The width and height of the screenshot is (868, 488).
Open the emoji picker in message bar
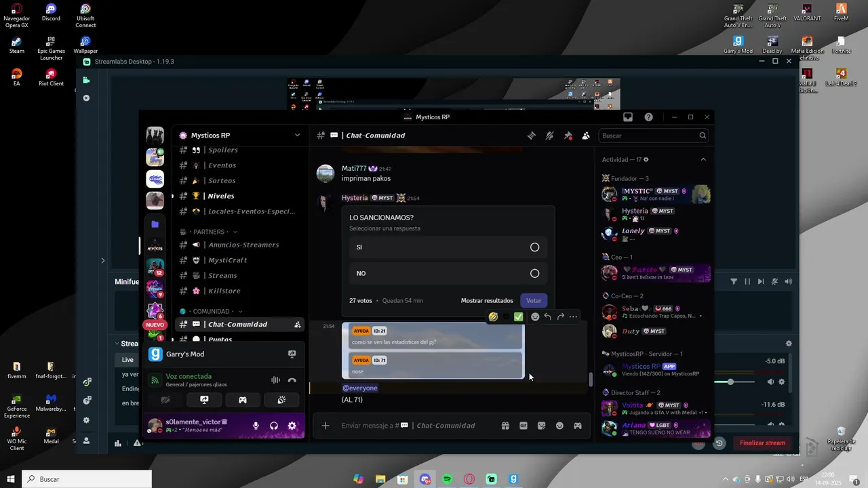pyautogui.click(x=559, y=426)
